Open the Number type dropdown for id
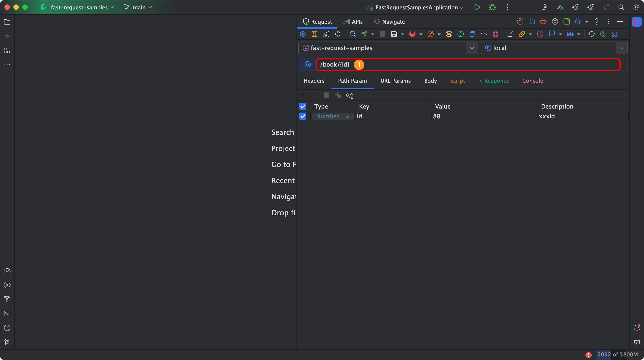This screenshot has width=644, height=360. tap(333, 116)
